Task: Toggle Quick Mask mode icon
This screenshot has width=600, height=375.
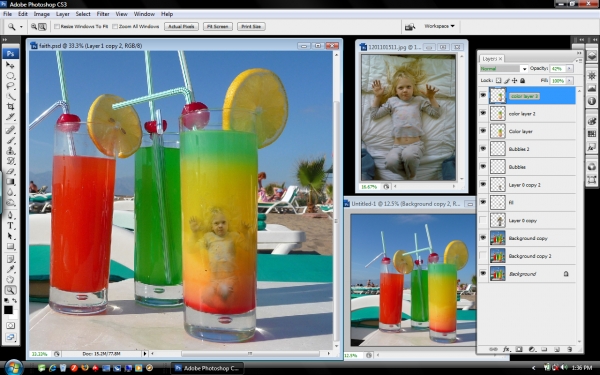Action: pos(10,326)
